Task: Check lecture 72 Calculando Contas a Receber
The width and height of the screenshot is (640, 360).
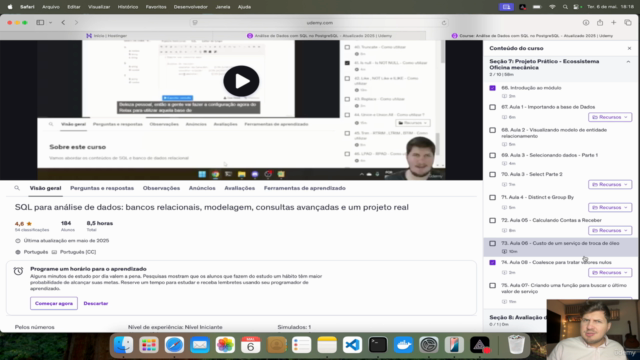Action: point(493,220)
